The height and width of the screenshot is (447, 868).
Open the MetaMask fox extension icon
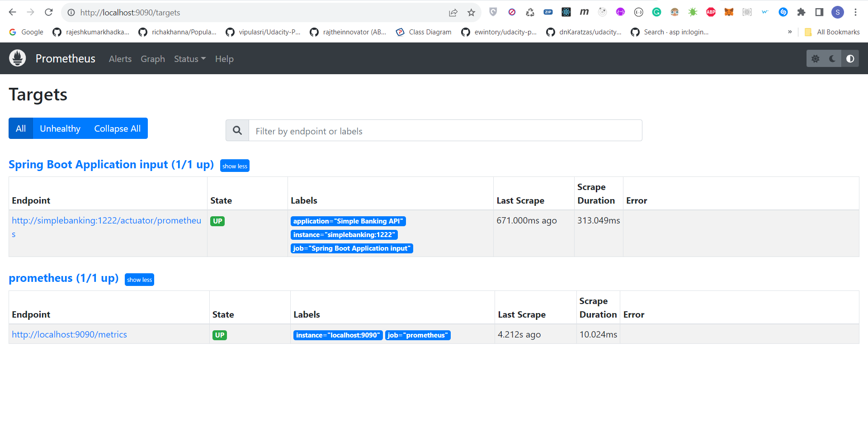click(729, 12)
